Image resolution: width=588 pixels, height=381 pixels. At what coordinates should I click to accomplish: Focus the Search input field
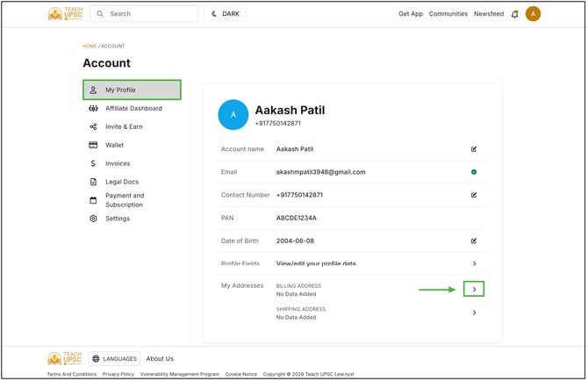[145, 14]
